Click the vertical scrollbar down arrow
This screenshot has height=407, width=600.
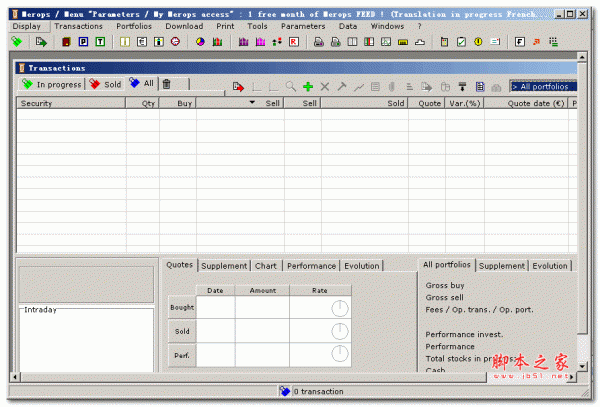(x=582, y=366)
